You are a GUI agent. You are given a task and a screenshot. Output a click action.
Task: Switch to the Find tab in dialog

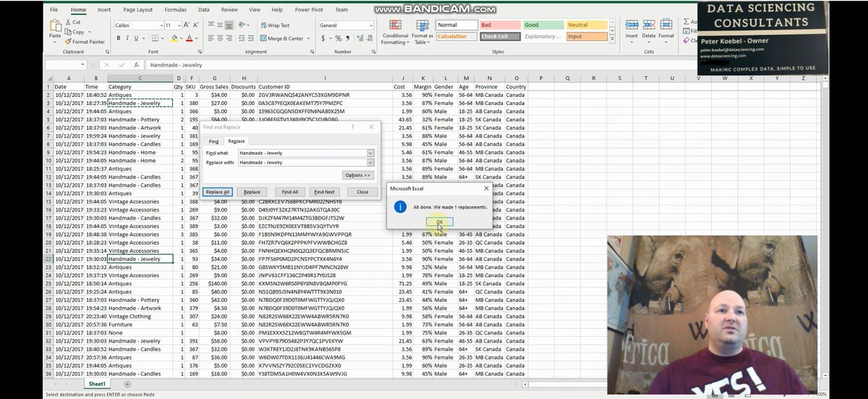coord(213,141)
